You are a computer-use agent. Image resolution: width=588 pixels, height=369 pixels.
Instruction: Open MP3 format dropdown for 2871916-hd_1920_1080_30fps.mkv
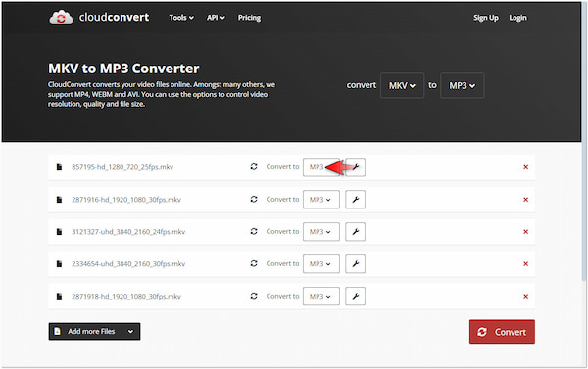pyautogui.click(x=321, y=200)
